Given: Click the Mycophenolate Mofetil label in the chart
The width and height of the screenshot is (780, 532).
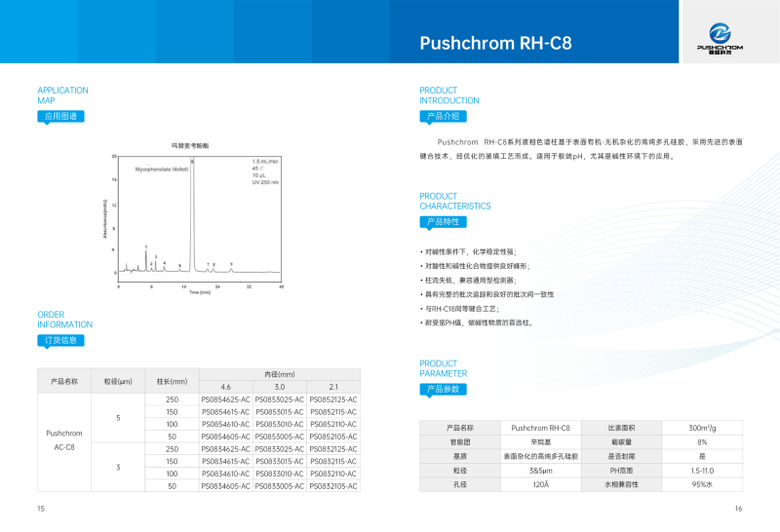Looking at the screenshot, I should click(162, 169).
